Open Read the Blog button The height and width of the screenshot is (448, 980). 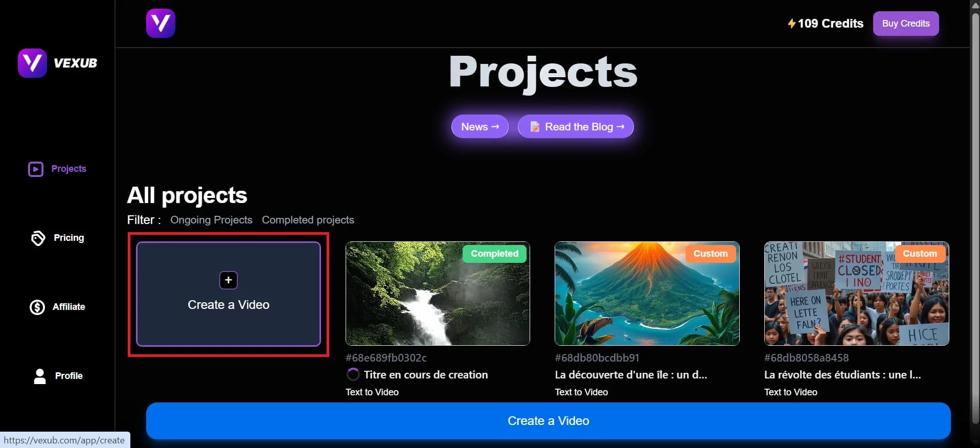coord(576,126)
